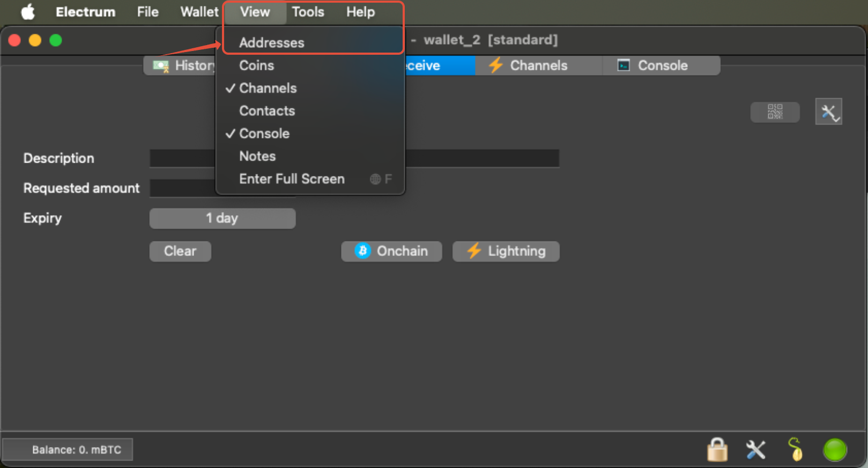Choose Contacts from the View menu
Image resolution: width=868 pixels, height=468 pixels.
pyautogui.click(x=310, y=111)
